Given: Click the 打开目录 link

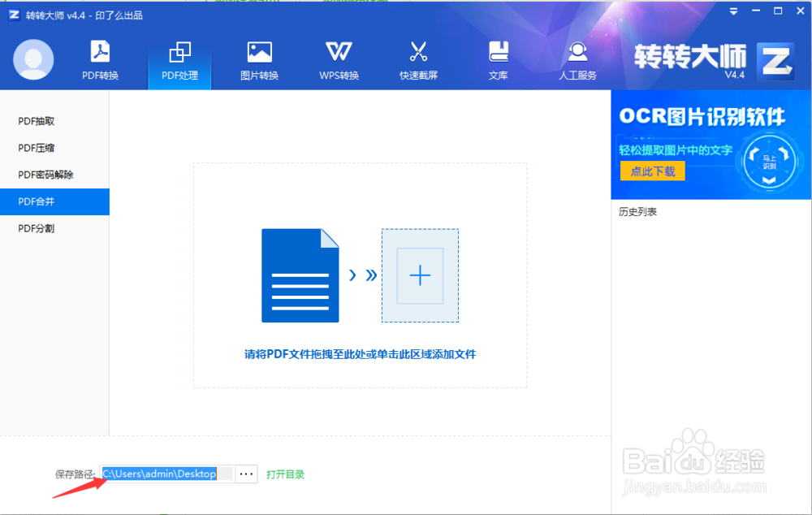Looking at the screenshot, I should [x=285, y=474].
